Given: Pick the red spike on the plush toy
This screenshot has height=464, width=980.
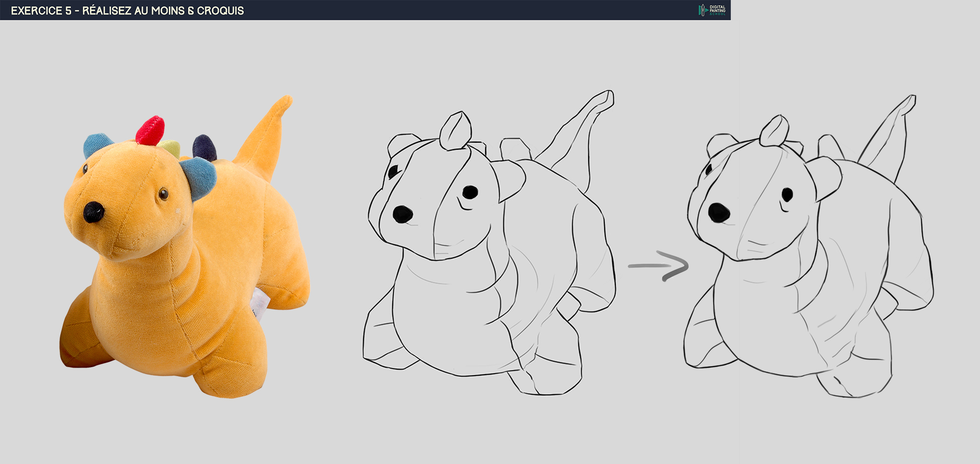Looking at the screenshot, I should [x=150, y=131].
